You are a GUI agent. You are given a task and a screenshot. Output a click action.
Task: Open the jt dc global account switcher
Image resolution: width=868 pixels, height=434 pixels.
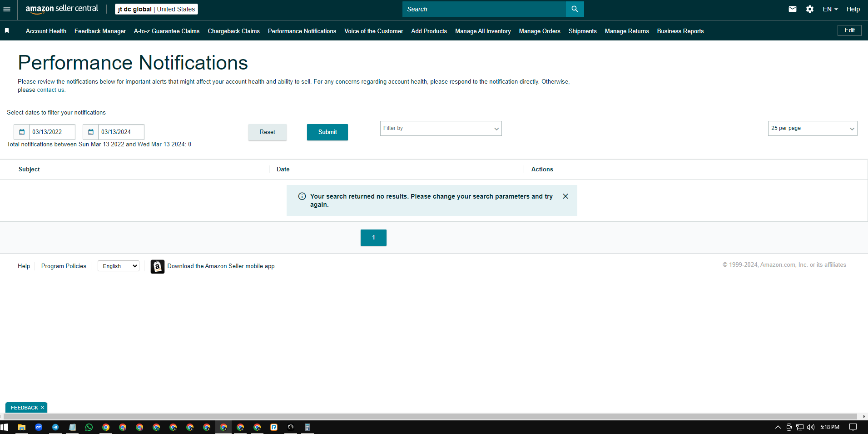point(156,9)
